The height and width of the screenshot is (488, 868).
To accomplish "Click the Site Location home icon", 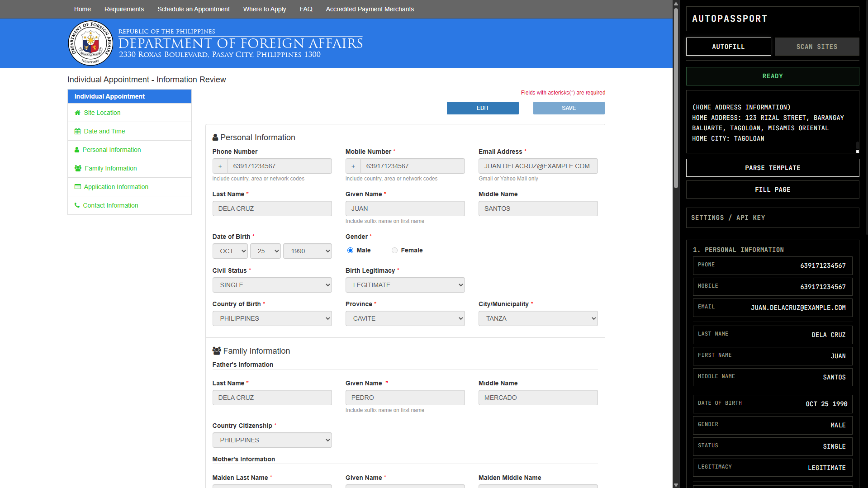I will coord(77,113).
